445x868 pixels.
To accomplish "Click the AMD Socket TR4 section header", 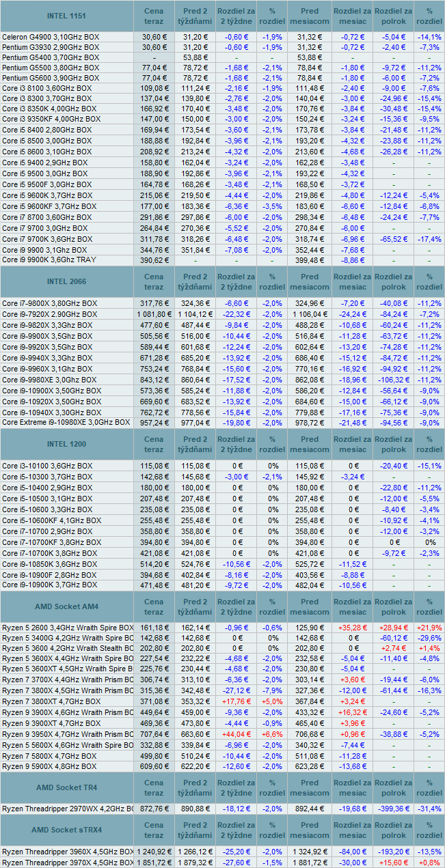I will pos(67,788).
